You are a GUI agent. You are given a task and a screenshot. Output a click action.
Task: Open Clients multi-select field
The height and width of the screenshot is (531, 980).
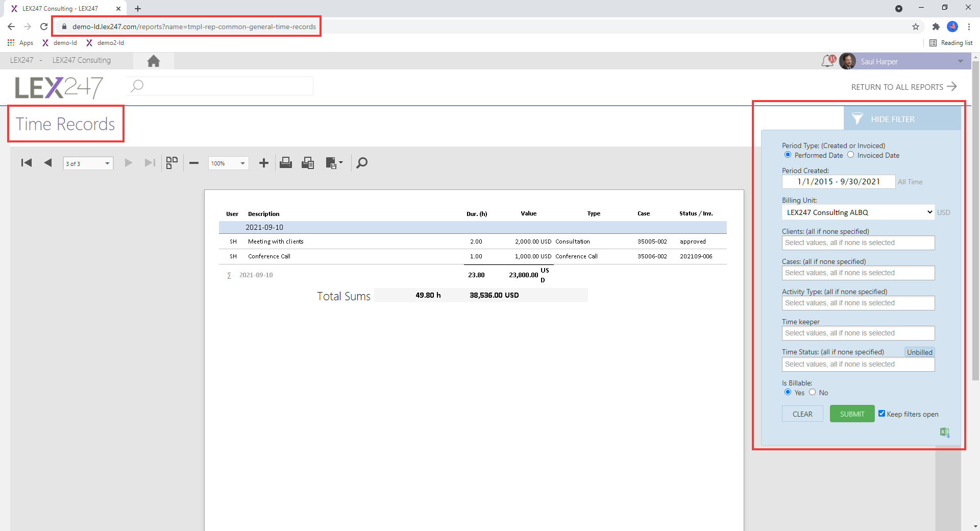click(858, 243)
